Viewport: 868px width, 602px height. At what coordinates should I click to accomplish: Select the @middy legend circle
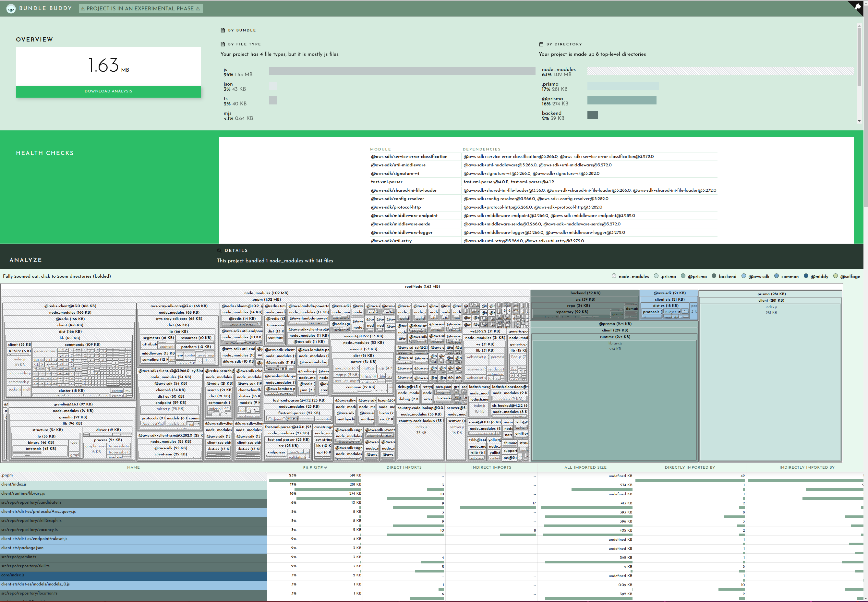click(x=806, y=276)
